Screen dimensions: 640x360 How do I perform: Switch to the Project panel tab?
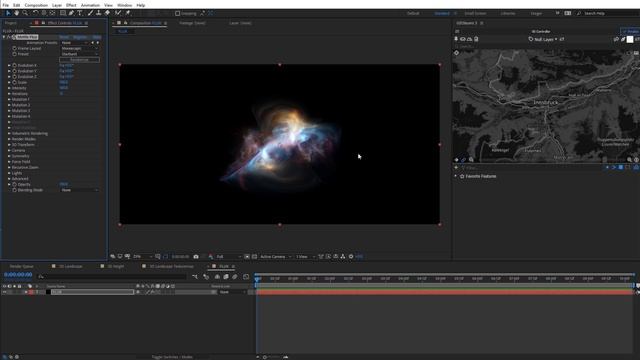(x=11, y=23)
